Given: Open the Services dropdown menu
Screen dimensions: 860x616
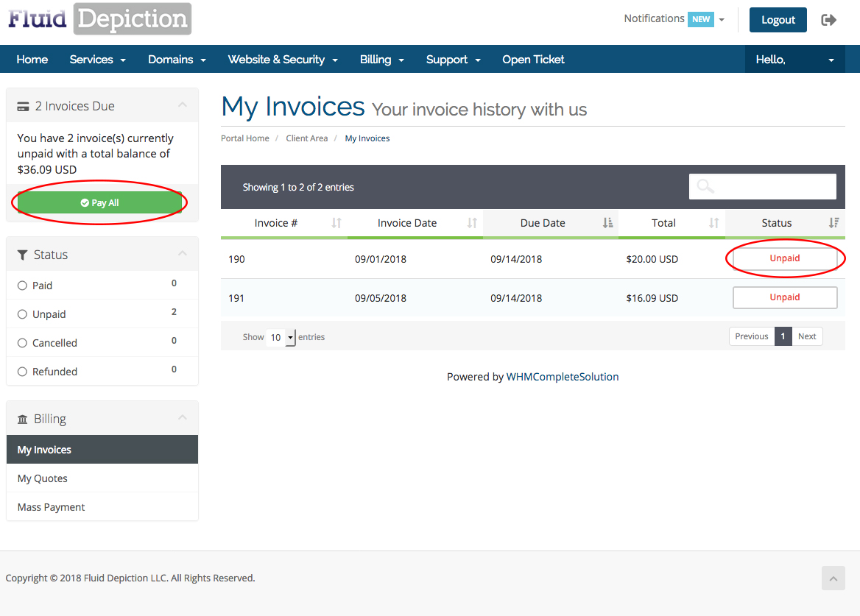Looking at the screenshot, I should click(98, 59).
